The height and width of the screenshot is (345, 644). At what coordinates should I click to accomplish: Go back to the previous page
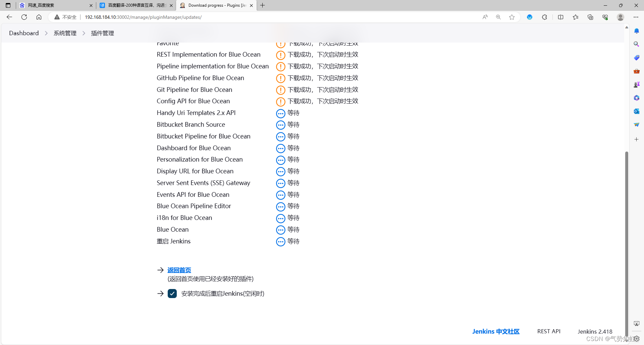9,17
